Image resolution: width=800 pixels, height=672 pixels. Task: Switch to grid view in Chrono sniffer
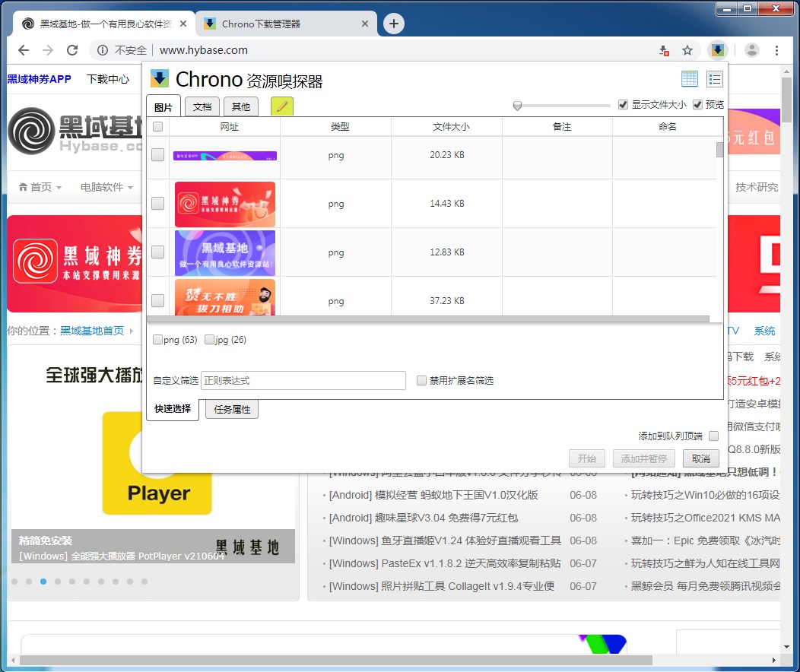point(689,79)
